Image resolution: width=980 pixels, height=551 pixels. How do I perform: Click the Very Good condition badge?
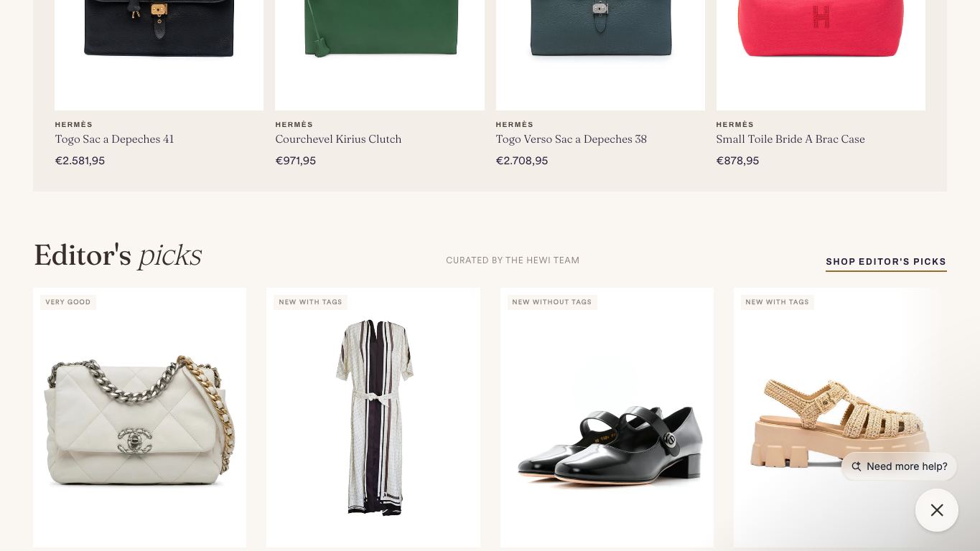tap(68, 302)
